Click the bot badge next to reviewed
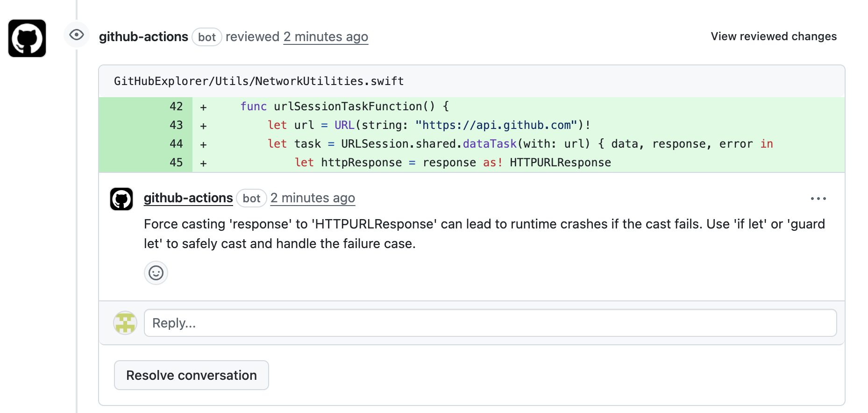This screenshot has height=413, width=868. tap(207, 37)
